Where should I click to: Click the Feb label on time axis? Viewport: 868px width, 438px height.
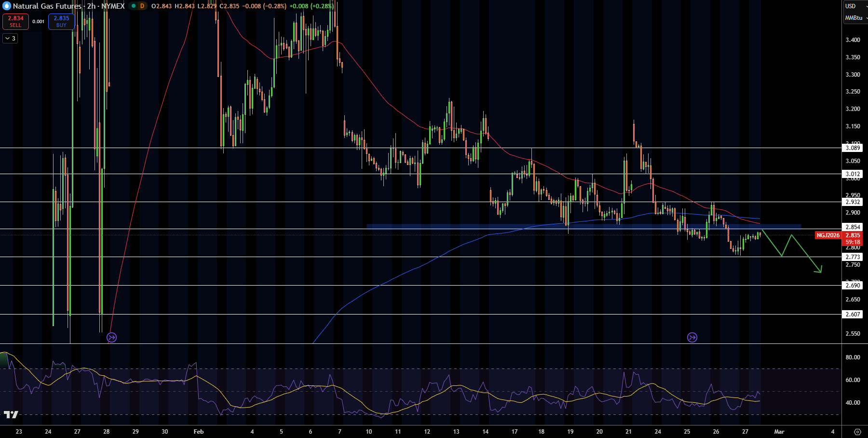199,432
